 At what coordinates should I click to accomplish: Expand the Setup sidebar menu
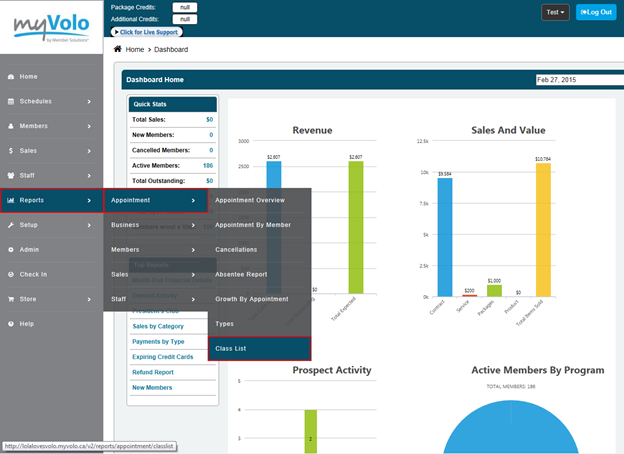50,225
